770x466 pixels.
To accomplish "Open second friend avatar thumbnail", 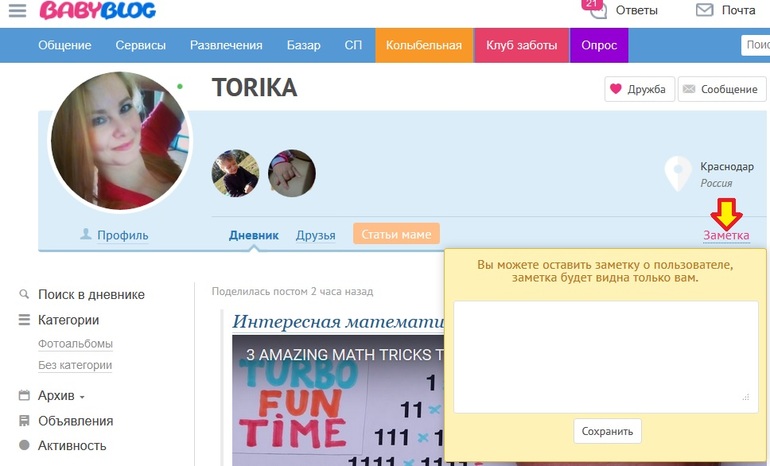I will pos(292,174).
